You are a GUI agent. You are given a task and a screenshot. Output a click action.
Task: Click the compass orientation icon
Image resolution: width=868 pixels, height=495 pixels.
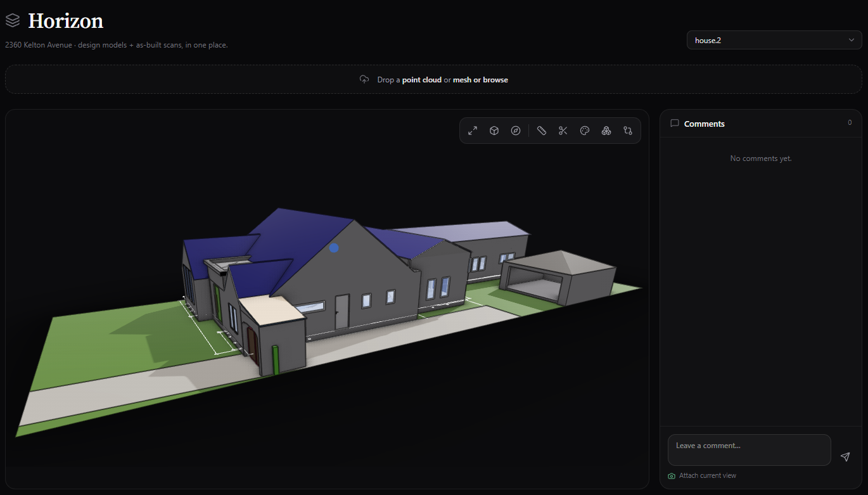tap(516, 131)
